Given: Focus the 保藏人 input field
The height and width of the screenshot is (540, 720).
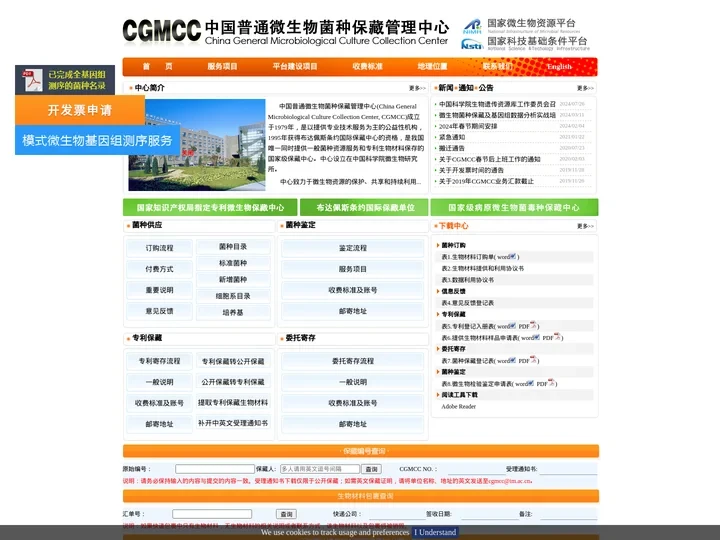Looking at the screenshot, I should pos(320,469).
